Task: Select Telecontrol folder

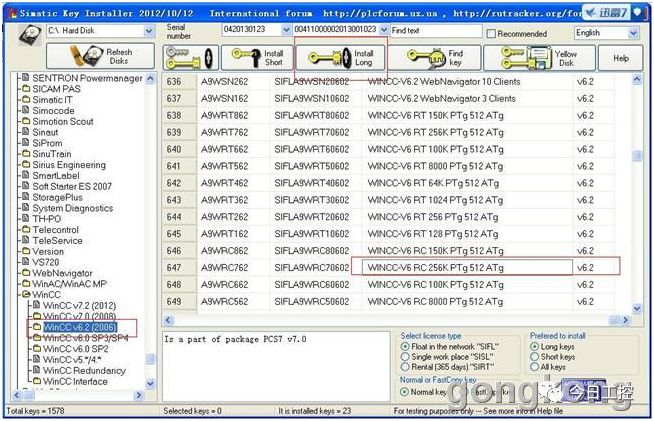Action: [x=55, y=230]
